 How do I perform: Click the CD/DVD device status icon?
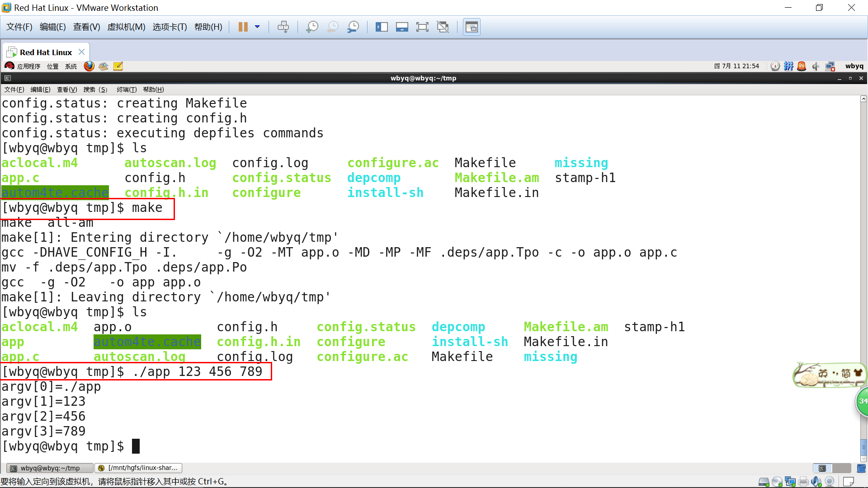click(x=777, y=482)
